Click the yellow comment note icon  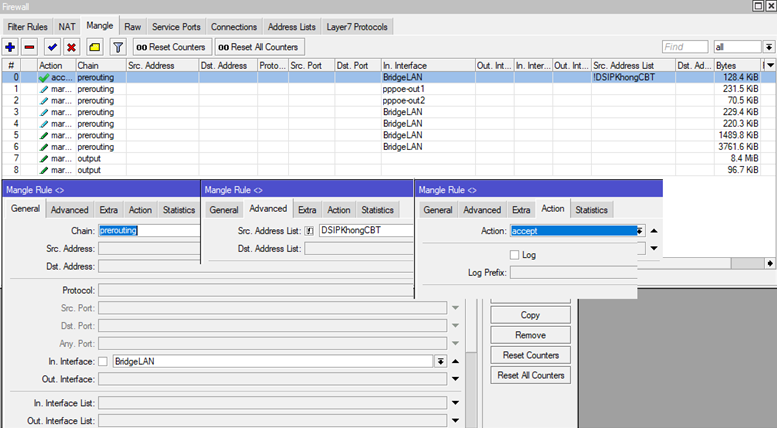(x=94, y=47)
